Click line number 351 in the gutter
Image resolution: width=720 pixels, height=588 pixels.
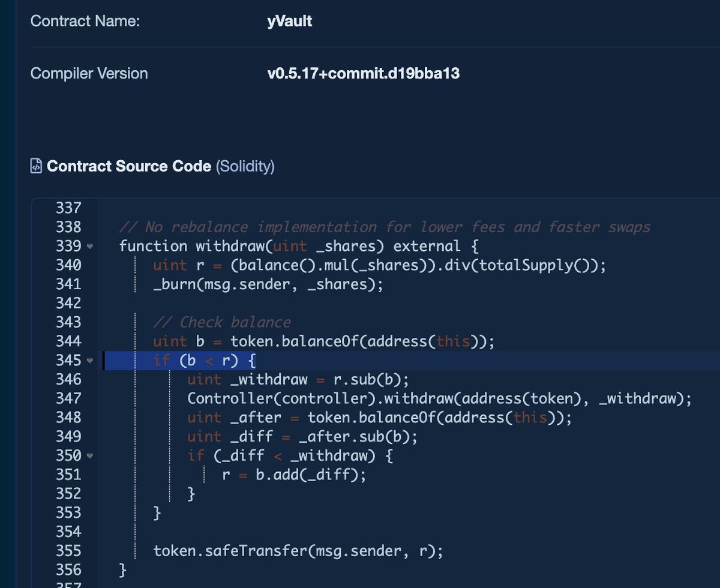[68, 475]
